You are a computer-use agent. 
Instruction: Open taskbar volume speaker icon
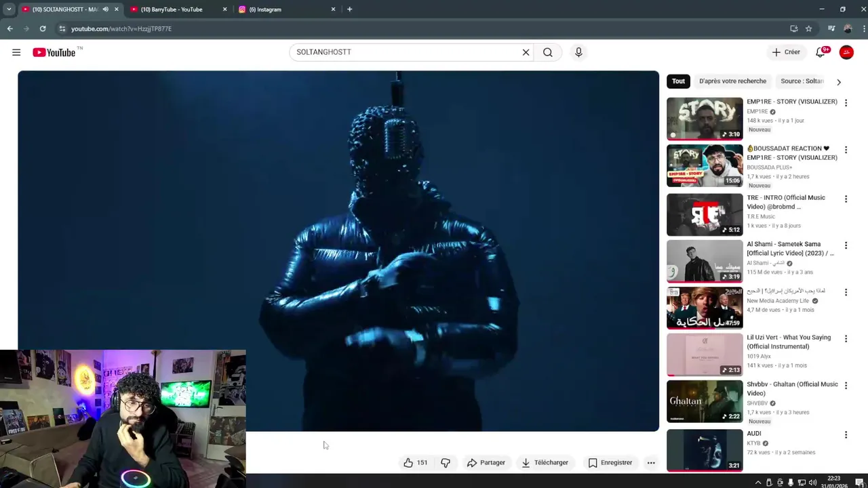coord(812,483)
